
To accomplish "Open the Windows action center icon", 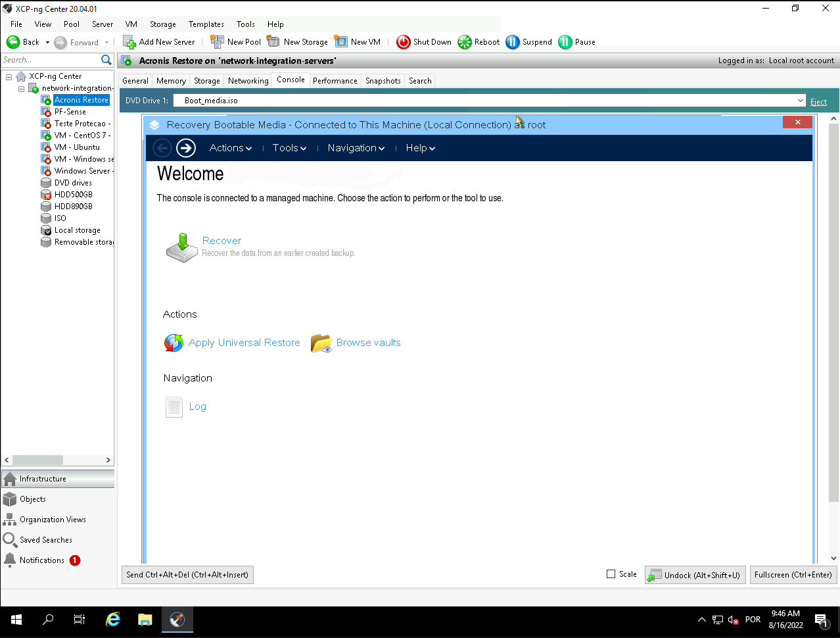I will 820,620.
